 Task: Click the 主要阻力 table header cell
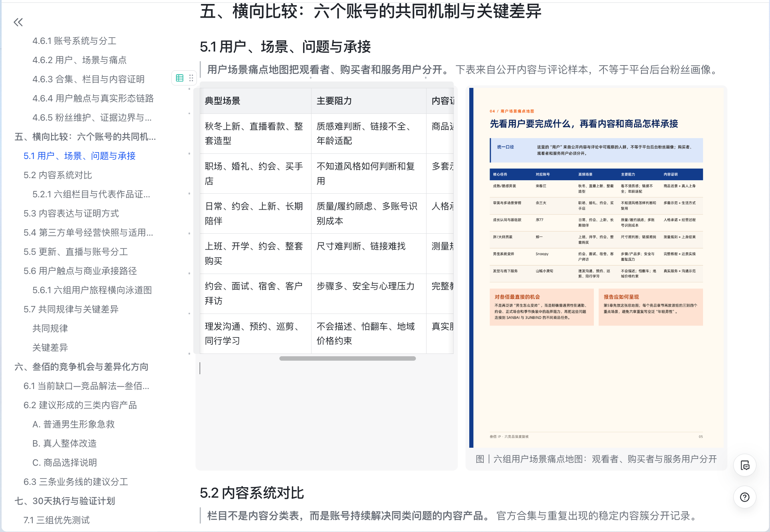pyautogui.click(x=369, y=101)
